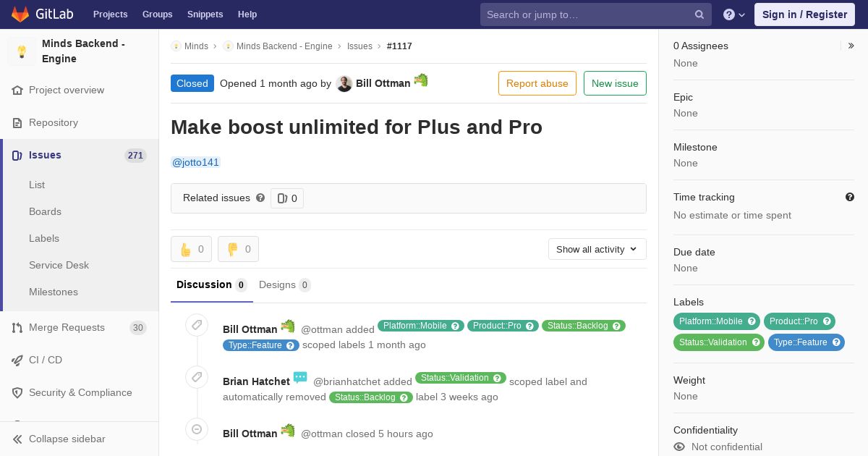
Task: Click label icon beside Brian Hatchet's note
Action: click(x=197, y=376)
